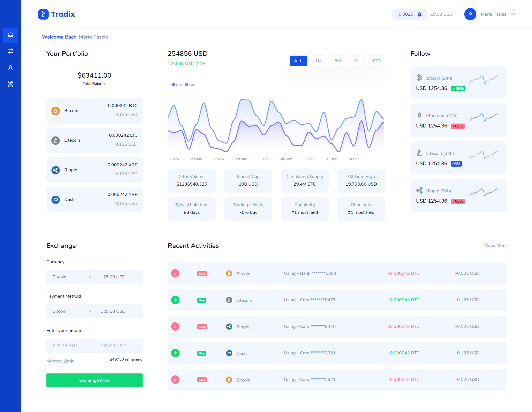Expand the Maria Pascle account menu
Image resolution: width=532 pixels, height=412 pixels.
(x=513, y=14)
